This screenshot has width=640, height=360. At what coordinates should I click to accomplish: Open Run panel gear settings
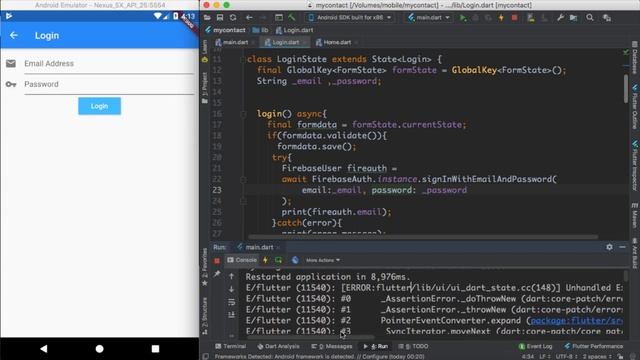click(609, 247)
